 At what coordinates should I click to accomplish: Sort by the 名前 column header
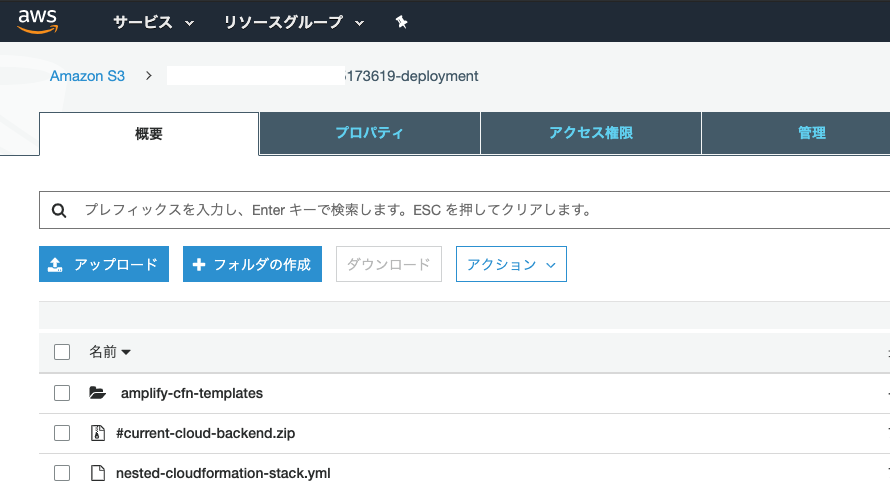point(110,352)
